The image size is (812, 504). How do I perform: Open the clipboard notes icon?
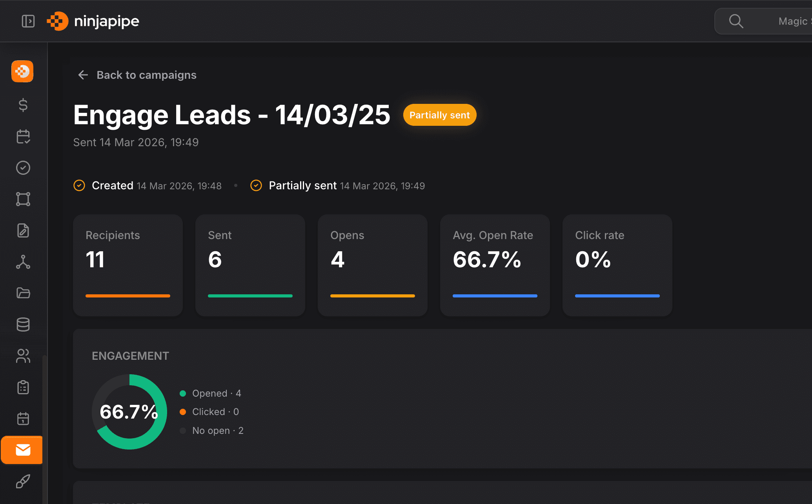[x=23, y=387]
